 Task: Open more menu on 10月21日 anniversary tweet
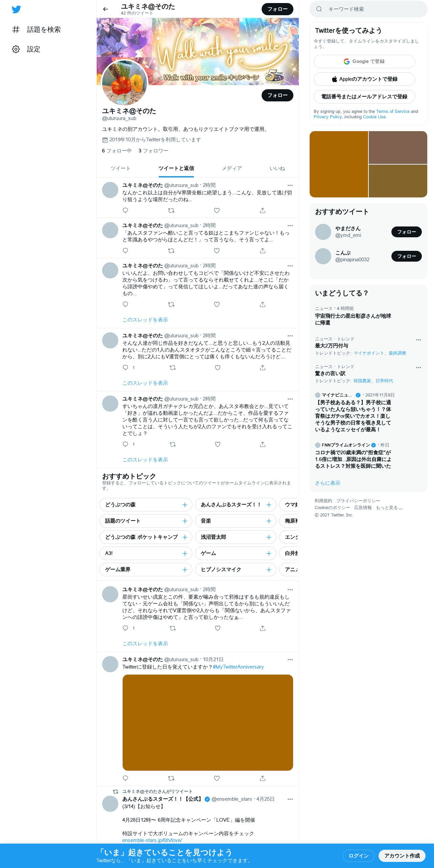point(290,659)
